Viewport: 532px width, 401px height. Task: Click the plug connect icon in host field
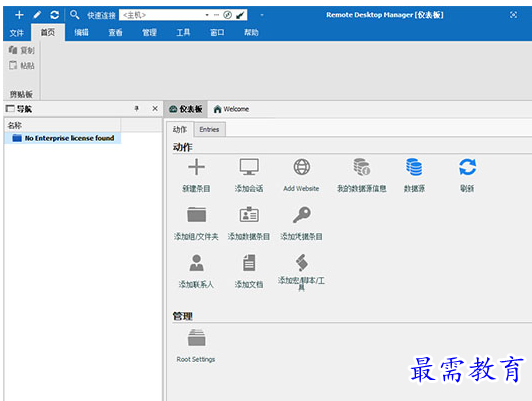[240, 15]
